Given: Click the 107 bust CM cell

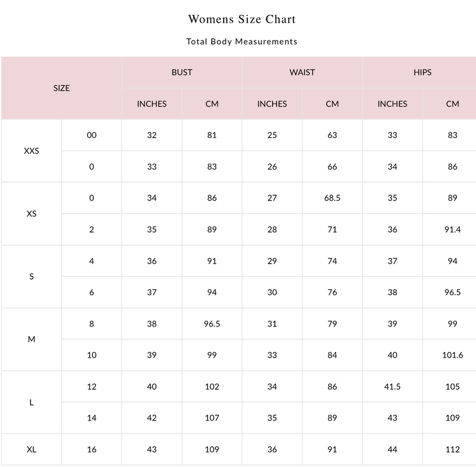Looking at the screenshot, I should [212, 418].
